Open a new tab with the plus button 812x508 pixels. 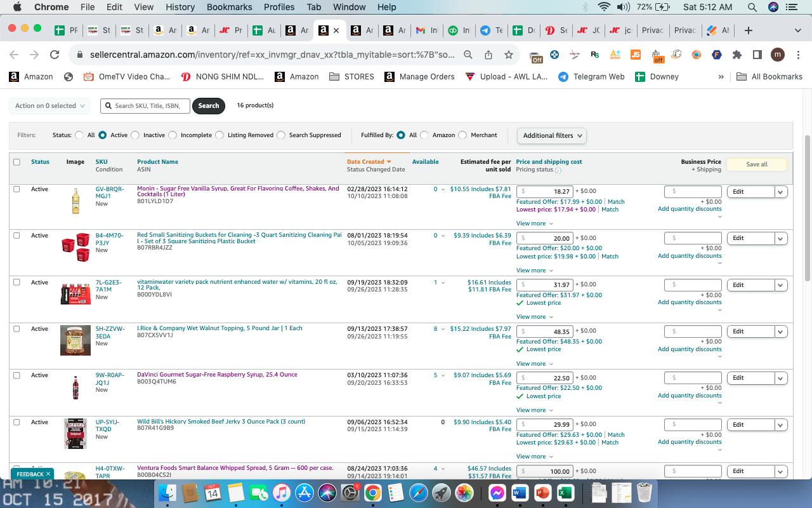click(749, 30)
